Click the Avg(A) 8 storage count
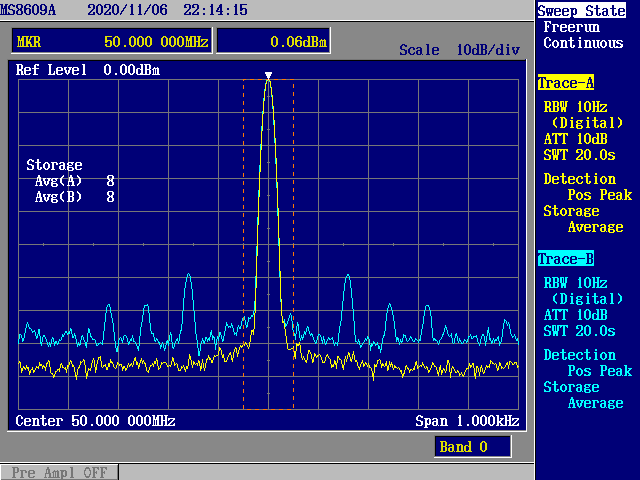This screenshot has width=640, height=480. [x=74, y=181]
